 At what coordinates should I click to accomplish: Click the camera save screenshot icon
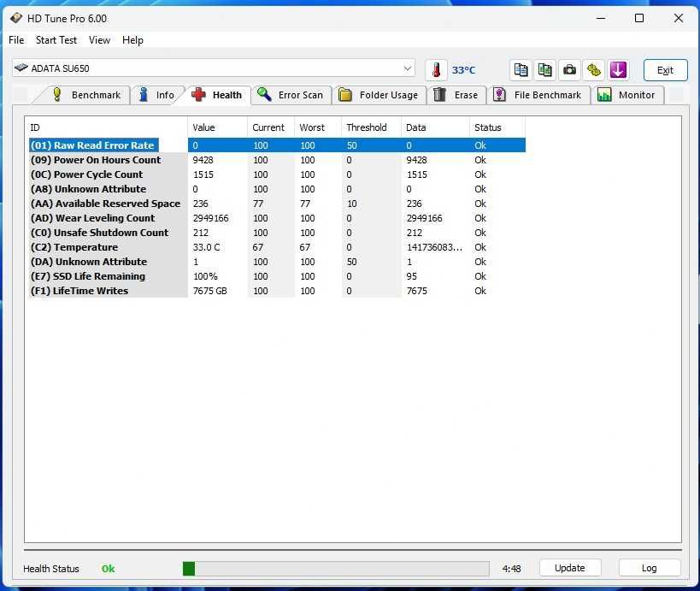point(569,70)
